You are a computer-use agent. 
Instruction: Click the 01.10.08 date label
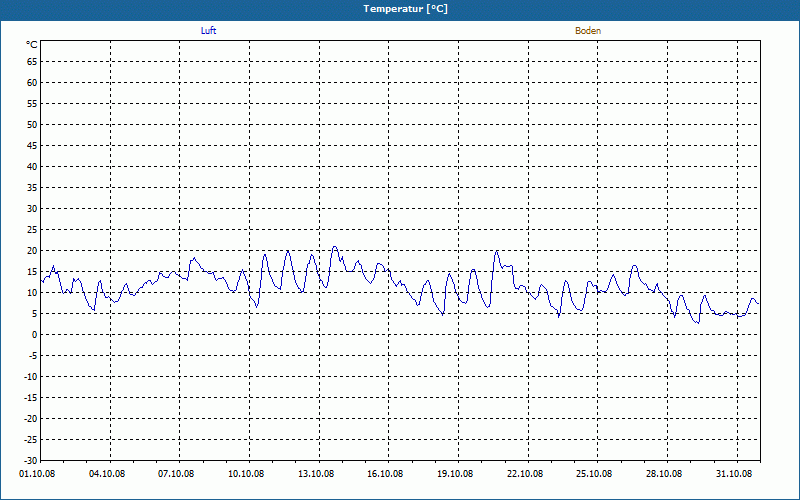[38, 473]
